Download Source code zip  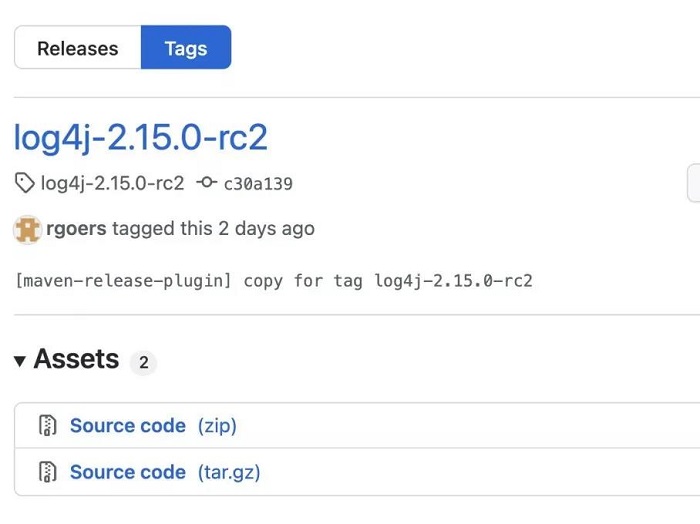coord(128,425)
